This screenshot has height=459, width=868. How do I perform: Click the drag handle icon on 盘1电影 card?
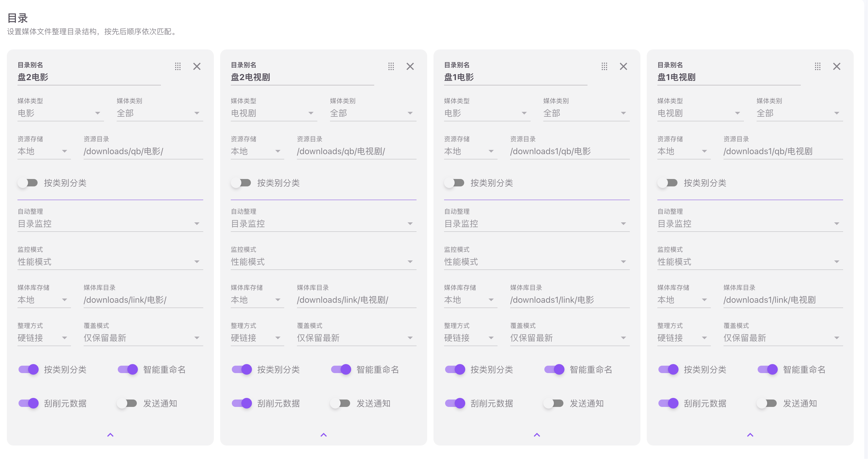tap(604, 66)
